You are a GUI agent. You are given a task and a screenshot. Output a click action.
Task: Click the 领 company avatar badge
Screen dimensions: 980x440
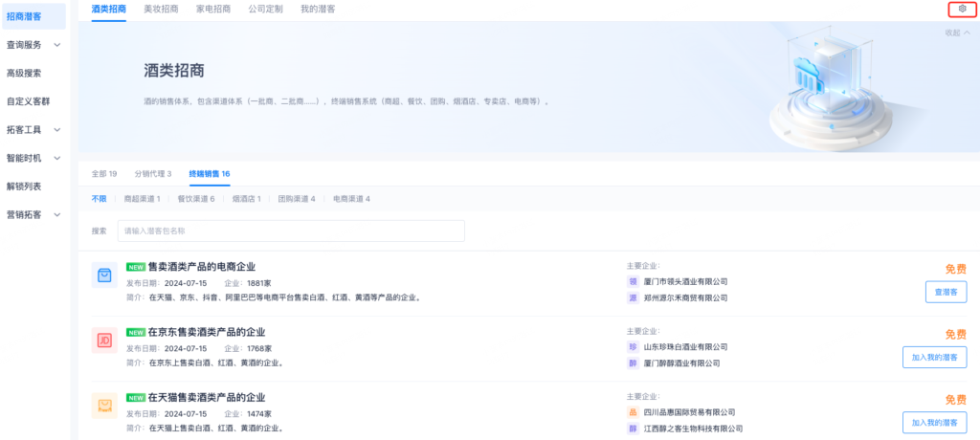[x=633, y=281]
